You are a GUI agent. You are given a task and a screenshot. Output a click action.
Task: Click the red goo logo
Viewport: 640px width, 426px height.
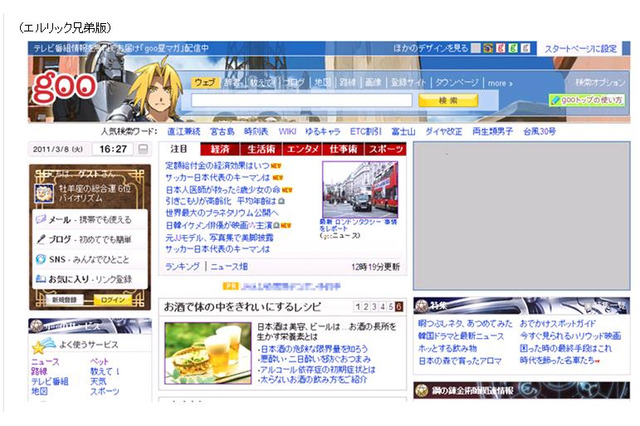point(64,86)
